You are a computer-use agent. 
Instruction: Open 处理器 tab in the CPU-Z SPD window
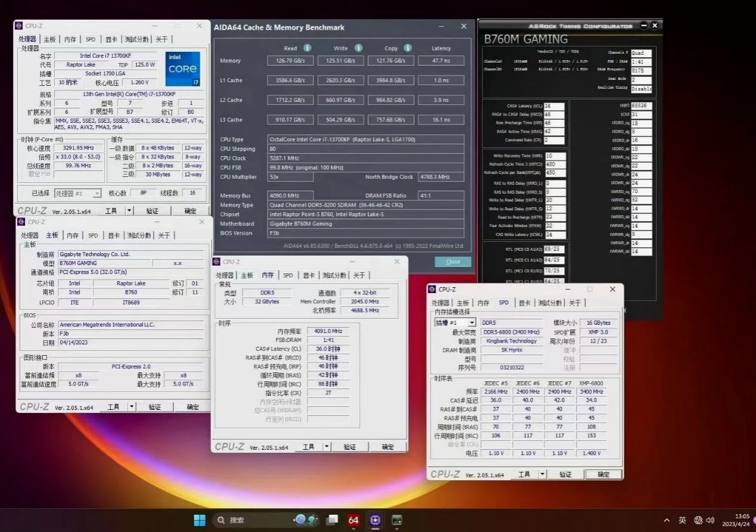click(x=440, y=303)
